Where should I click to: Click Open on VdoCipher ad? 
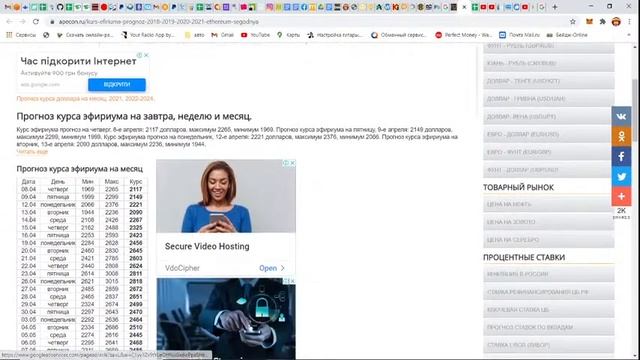coord(271,268)
